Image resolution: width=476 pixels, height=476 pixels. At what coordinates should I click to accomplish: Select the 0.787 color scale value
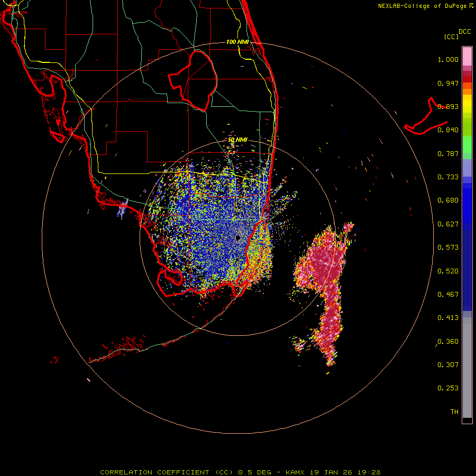448,153
